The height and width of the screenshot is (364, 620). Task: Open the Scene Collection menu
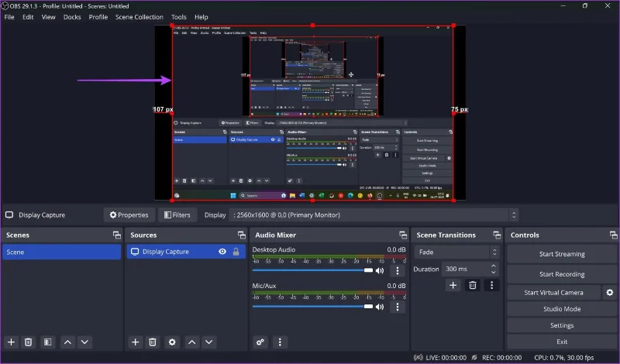pos(139,17)
